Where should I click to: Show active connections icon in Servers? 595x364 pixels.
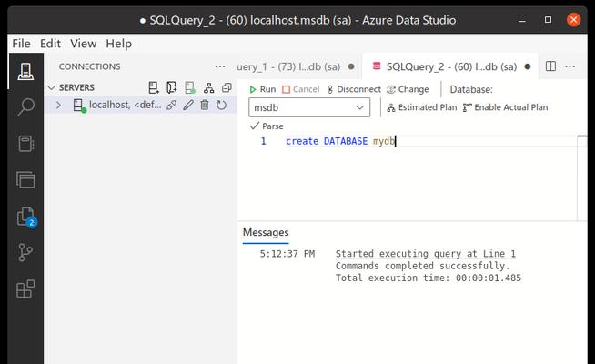coord(190,87)
